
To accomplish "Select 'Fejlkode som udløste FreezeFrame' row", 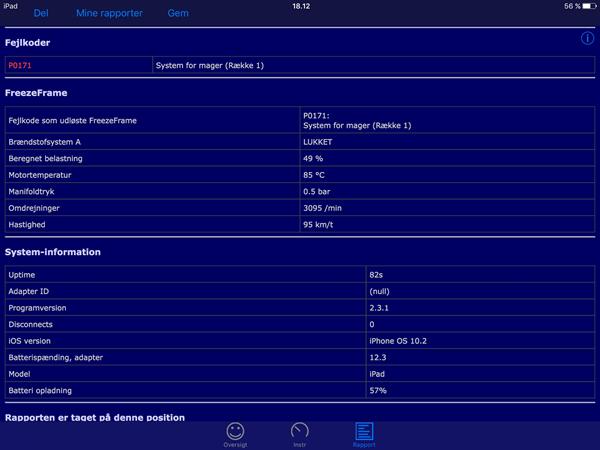I will [300, 121].
